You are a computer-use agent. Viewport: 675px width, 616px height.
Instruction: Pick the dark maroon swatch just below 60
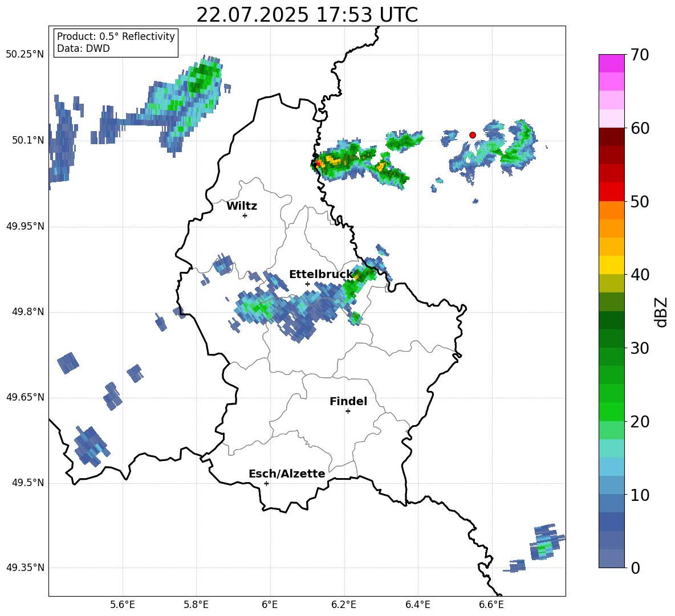click(x=611, y=137)
